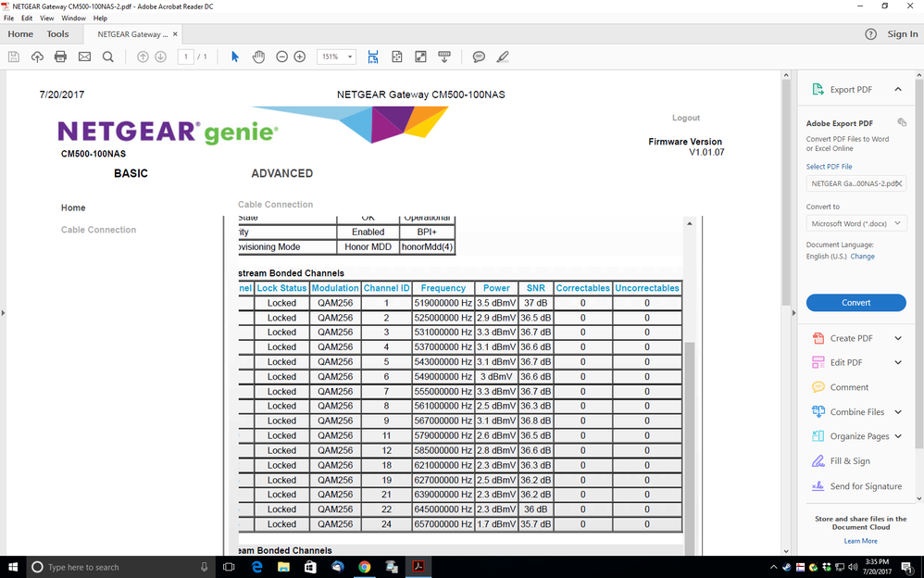Open the Convert to format dropdown
Viewport: 924px width, 578px height.
[855, 223]
